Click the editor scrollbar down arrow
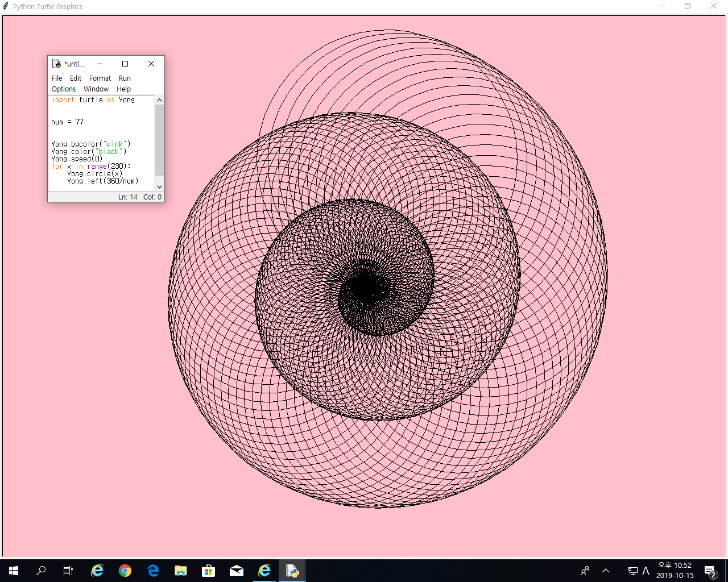 tap(159, 186)
